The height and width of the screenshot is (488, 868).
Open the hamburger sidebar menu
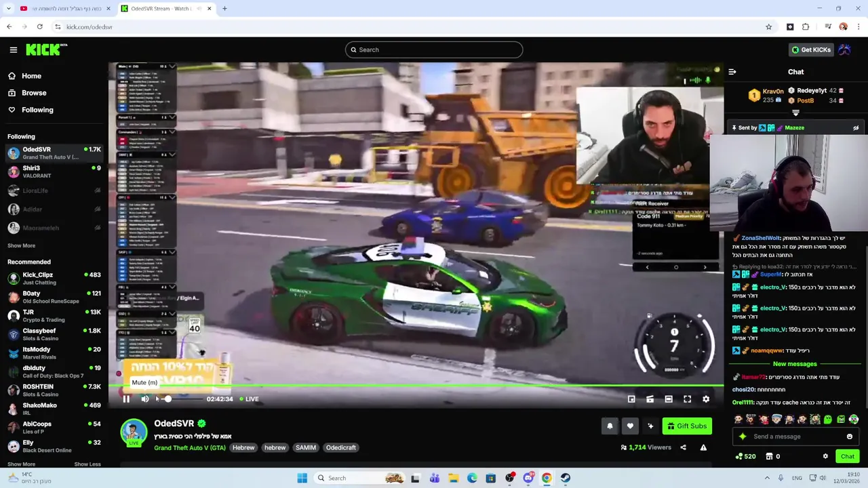click(13, 49)
